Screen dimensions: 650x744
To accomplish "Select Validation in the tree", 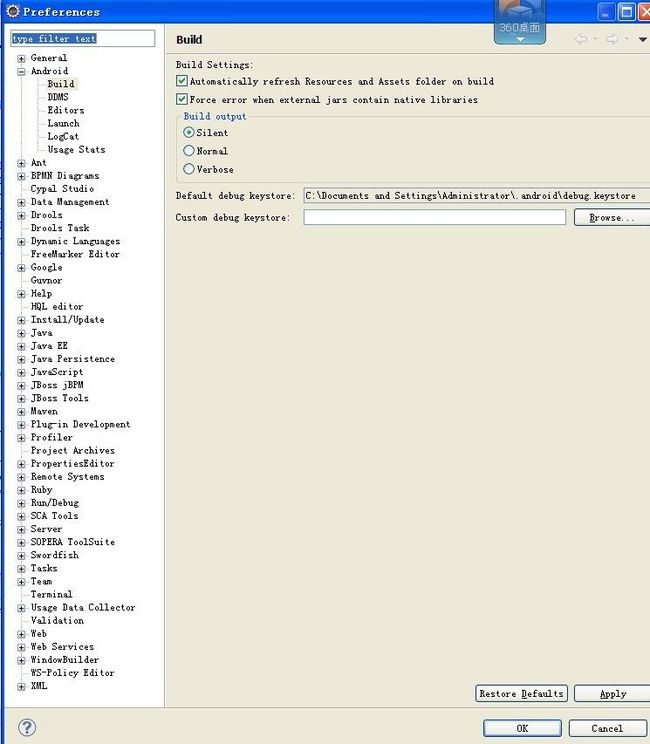I will tap(57, 620).
